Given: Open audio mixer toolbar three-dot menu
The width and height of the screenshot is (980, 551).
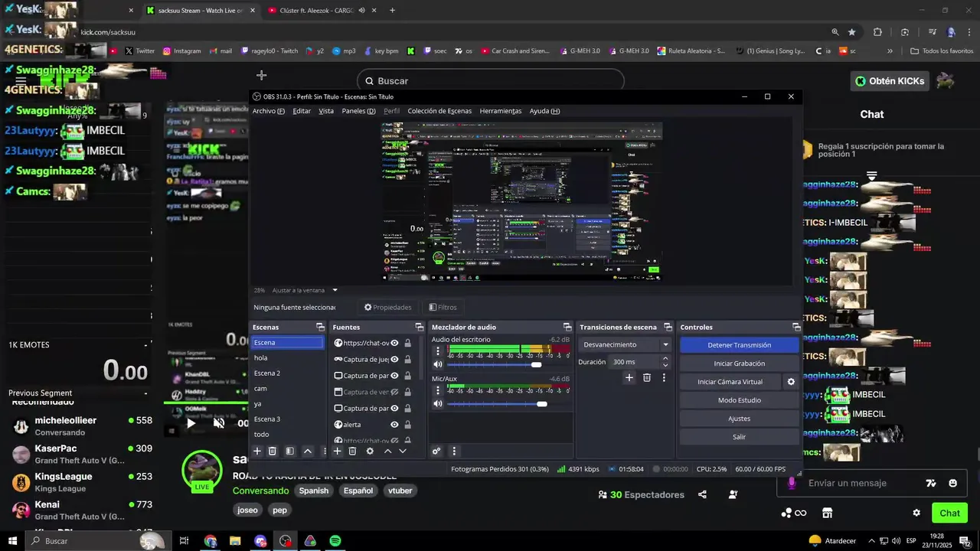Looking at the screenshot, I should coord(454,452).
